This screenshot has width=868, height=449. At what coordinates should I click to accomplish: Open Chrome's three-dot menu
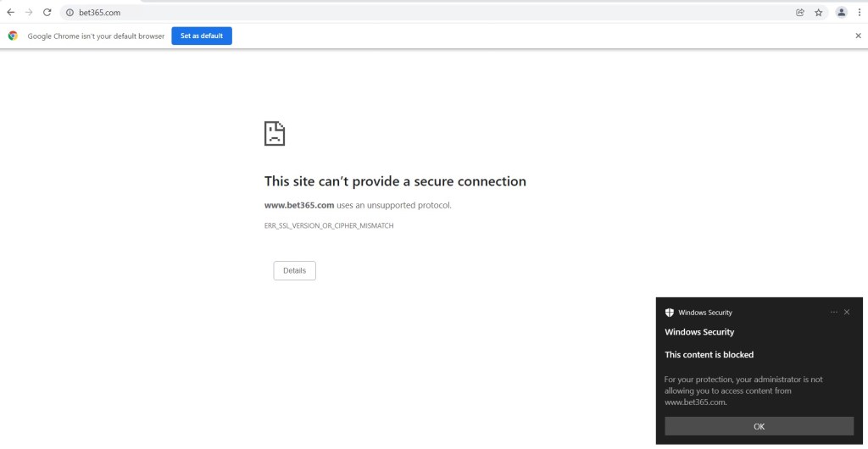pos(859,13)
